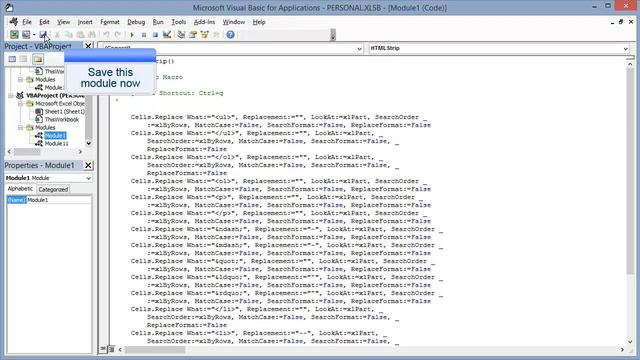Open the Debug menu

click(x=136, y=22)
